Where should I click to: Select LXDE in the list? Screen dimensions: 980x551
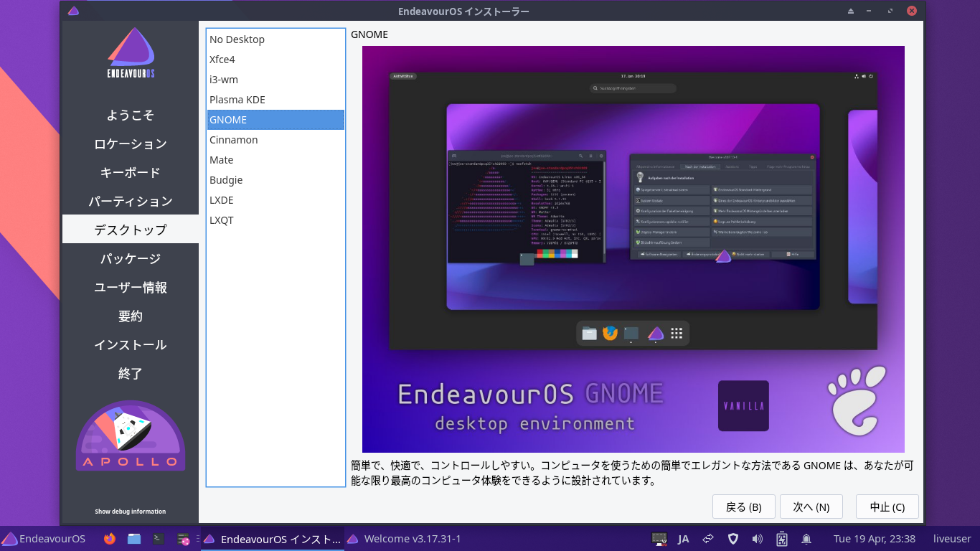pyautogui.click(x=275, y=200)
